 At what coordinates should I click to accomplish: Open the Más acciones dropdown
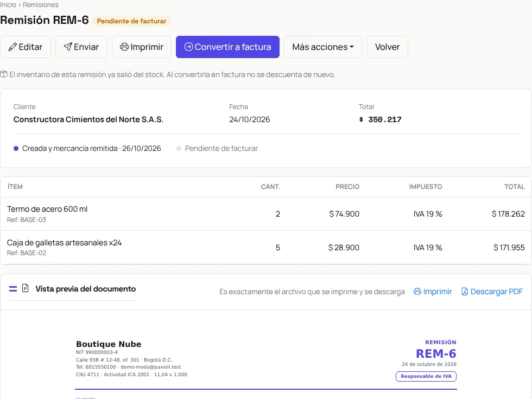323,47
